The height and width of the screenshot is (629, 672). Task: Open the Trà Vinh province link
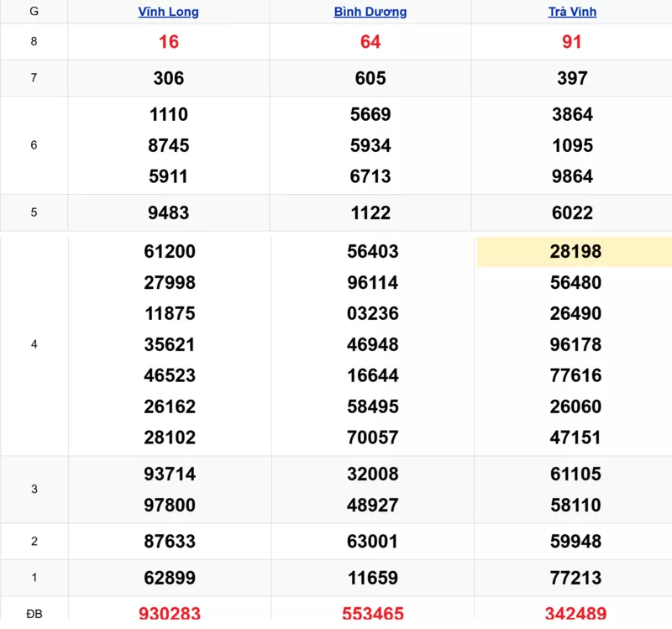coord(571,12)
